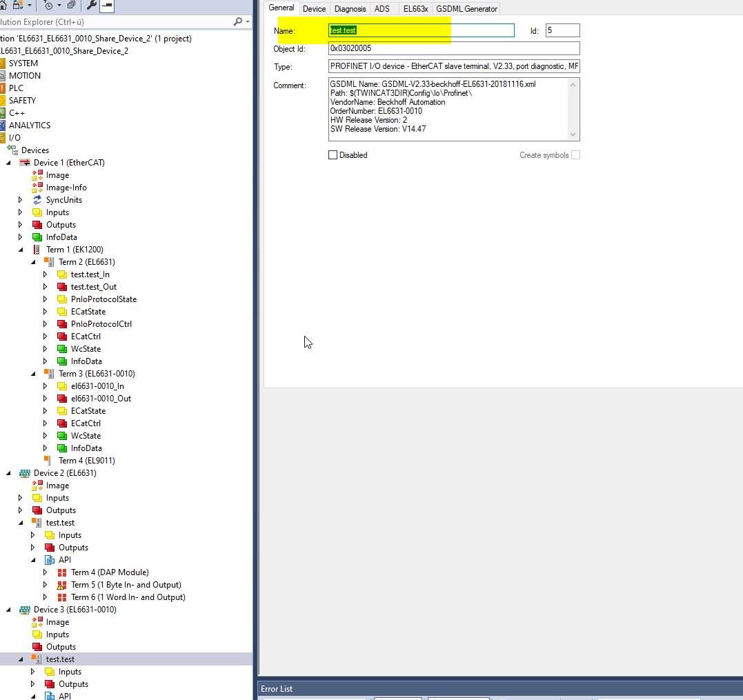Expand the test.test_In node
Viewport: 743px width, 700px height.
coord(46,274)
